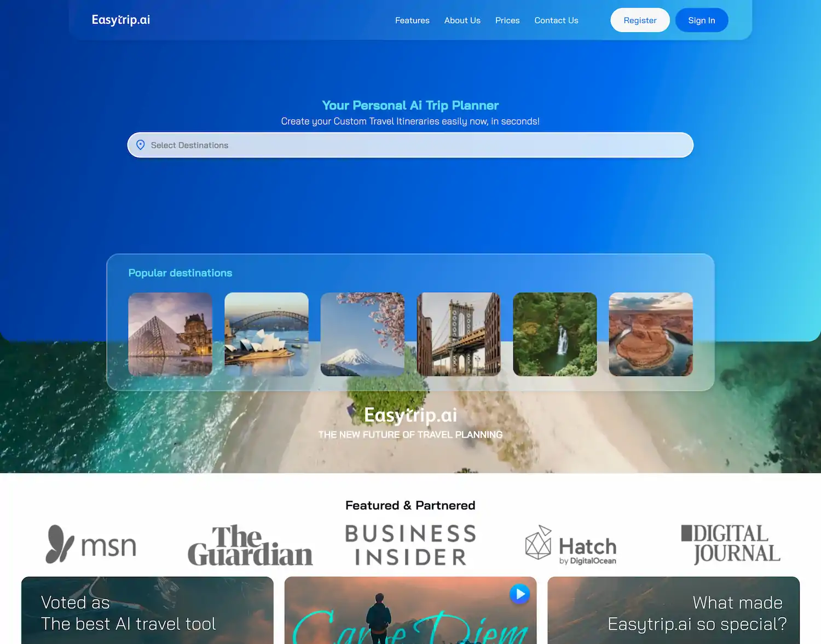Viewport: 821px width, 644px height.
Task: Click the Business Insider logo
Action: [410, 544]
